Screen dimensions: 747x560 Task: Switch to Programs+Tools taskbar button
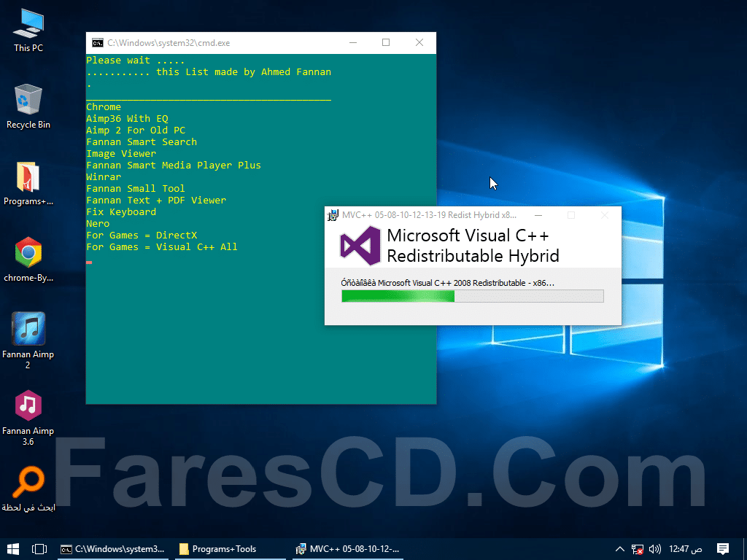(x=230, y=549)
